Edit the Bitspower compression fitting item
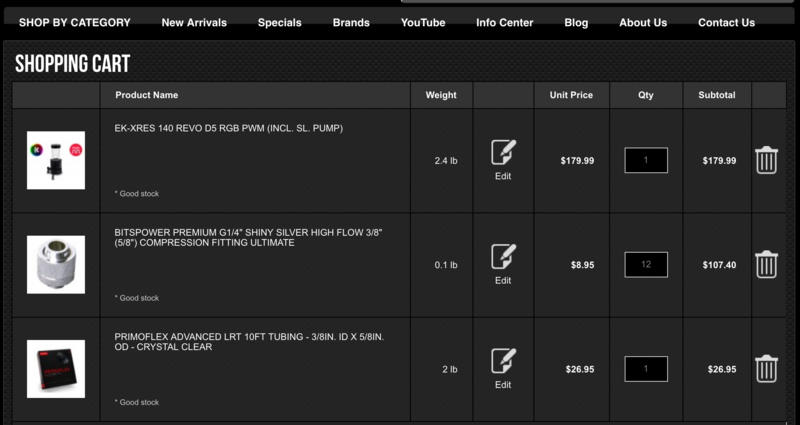This screenshot has height=425, width=800. coord(503,264)
